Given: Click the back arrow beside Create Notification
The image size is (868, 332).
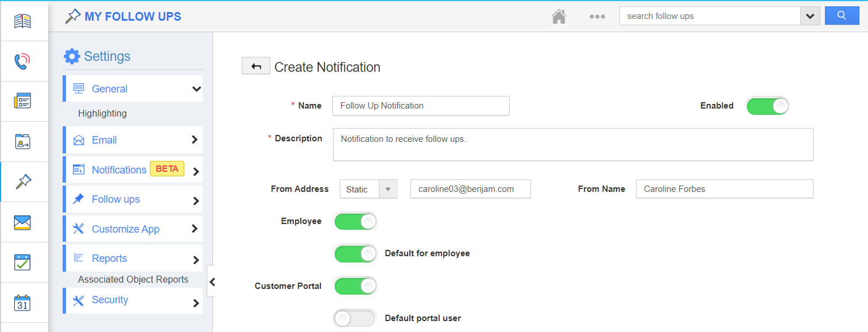Looking at the screenshot, I should (x=256, y=67).
